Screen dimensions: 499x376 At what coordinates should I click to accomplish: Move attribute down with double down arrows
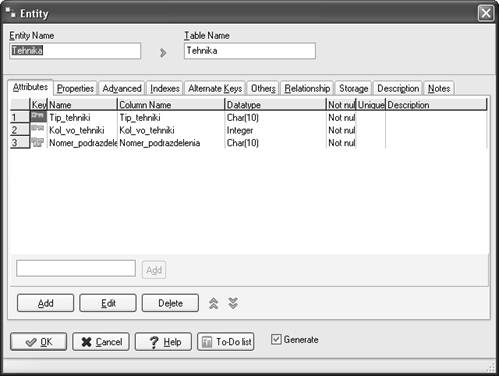click(x=233, y=303)
